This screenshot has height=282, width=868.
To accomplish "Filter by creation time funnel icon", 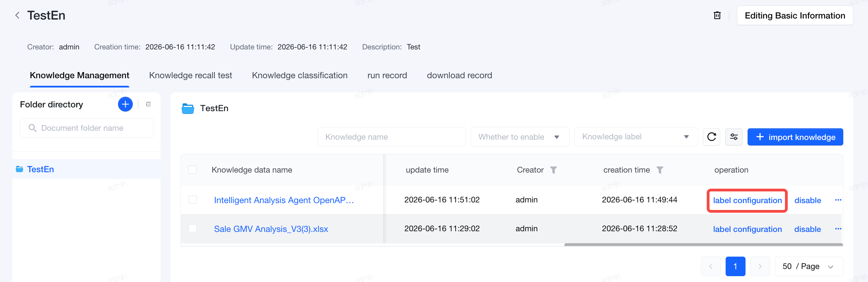I will pos(660,170).
